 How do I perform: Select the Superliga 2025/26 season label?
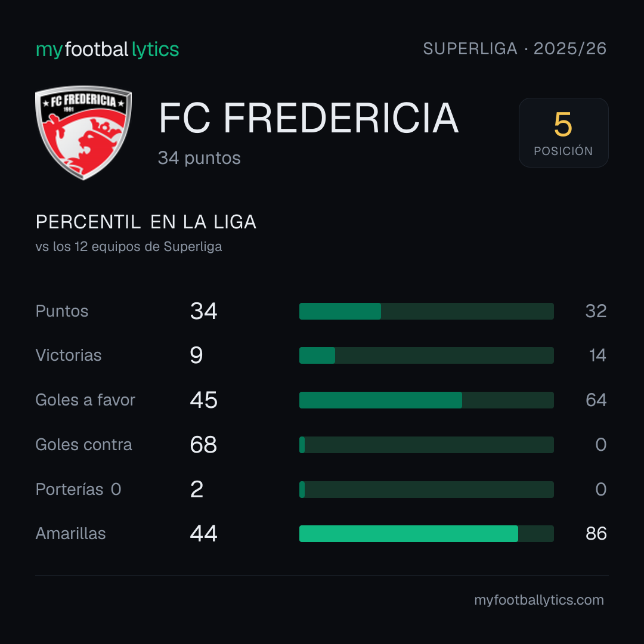point(515,49)
